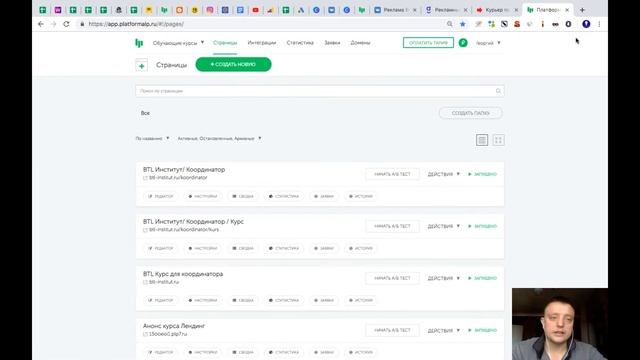Switch to the Instagram pinned tab

point(210,10)
